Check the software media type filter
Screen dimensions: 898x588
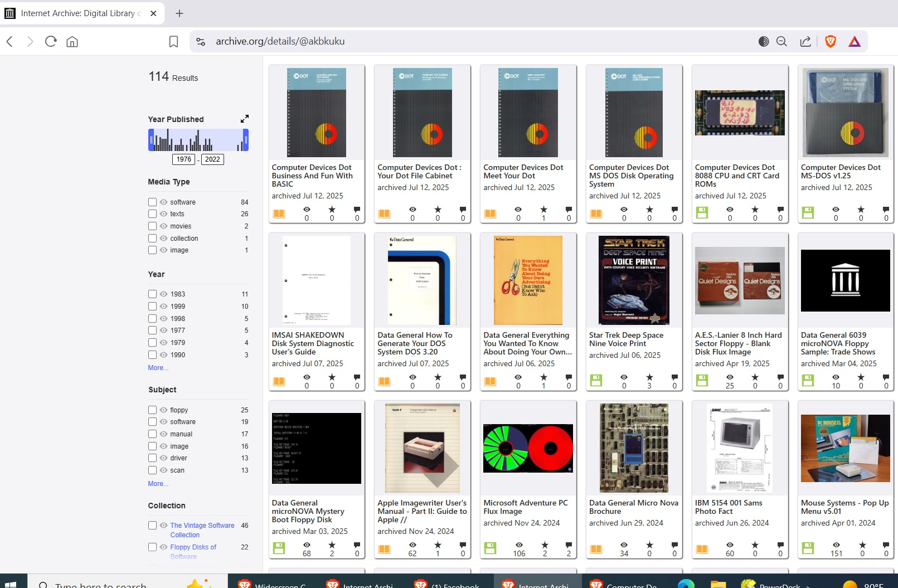(152, 202)
